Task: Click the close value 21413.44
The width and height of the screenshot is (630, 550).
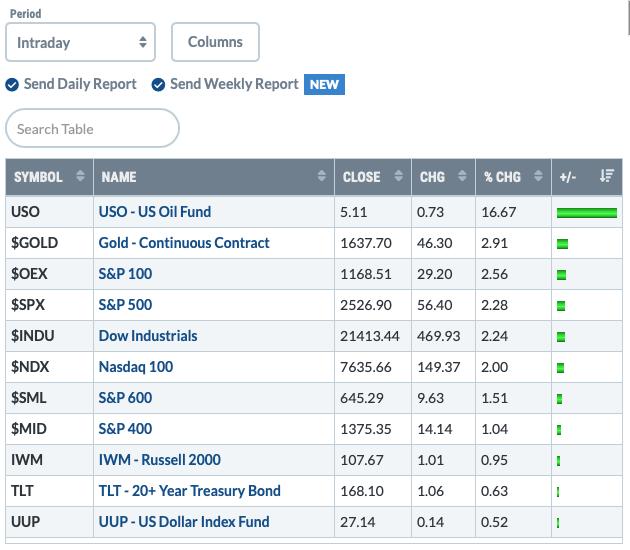Action: click(x=370, y=336)
